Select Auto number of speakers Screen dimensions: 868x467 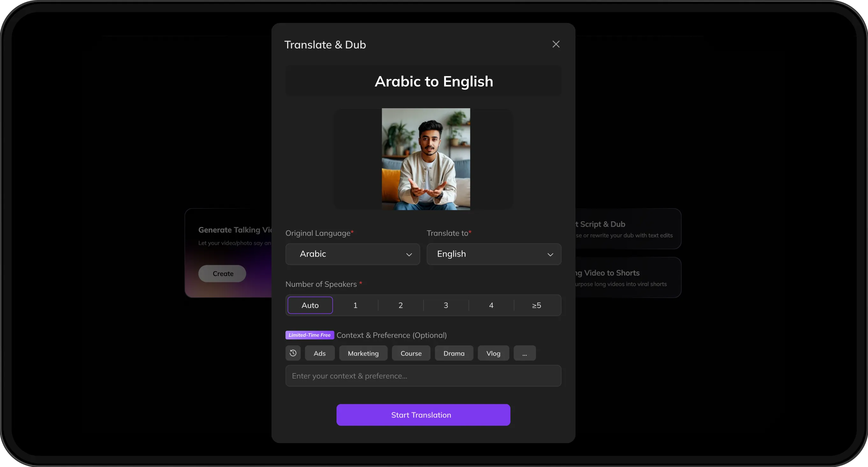[310, 305]
